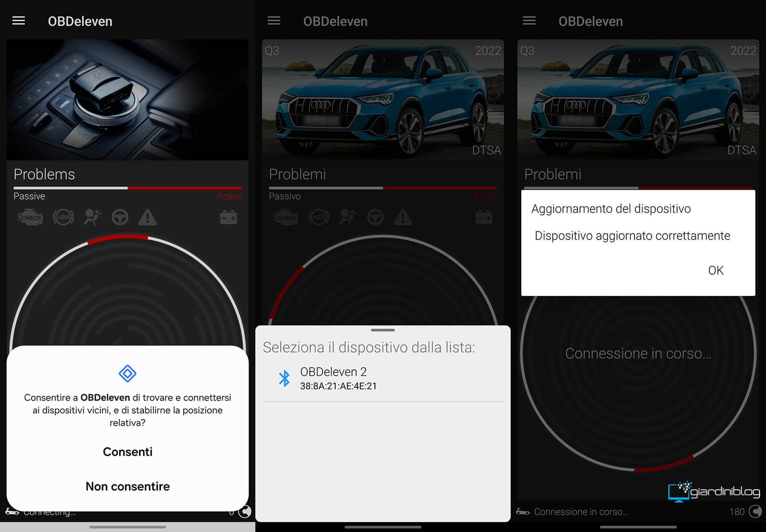
Task: Tap CHECK engine icon in middle screen
Action: coord(286,217)
